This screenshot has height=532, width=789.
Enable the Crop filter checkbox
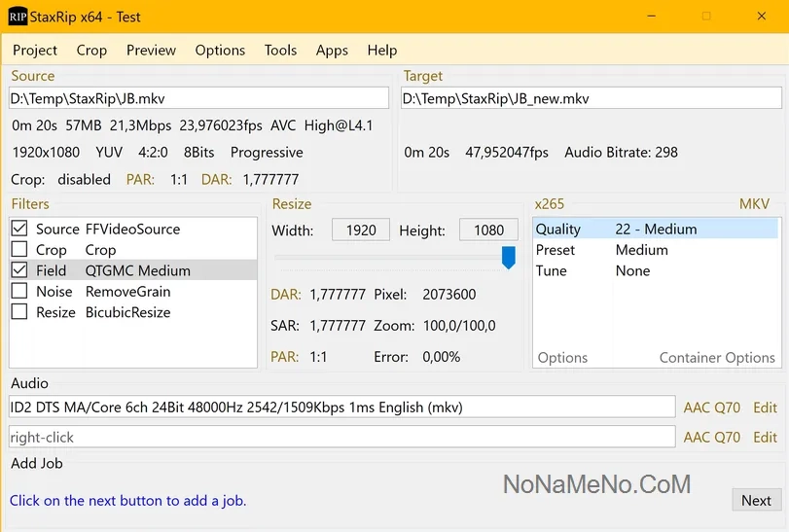click(19, 250)
